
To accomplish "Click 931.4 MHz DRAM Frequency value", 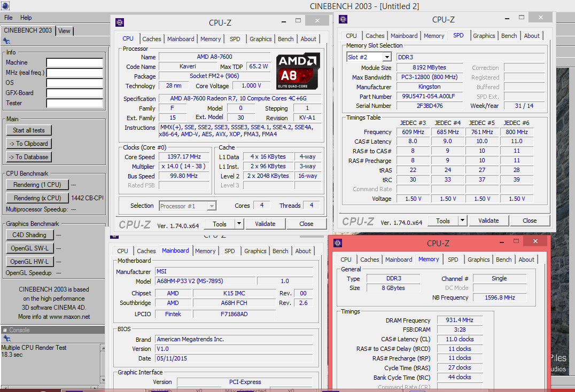I will point(460,320).
